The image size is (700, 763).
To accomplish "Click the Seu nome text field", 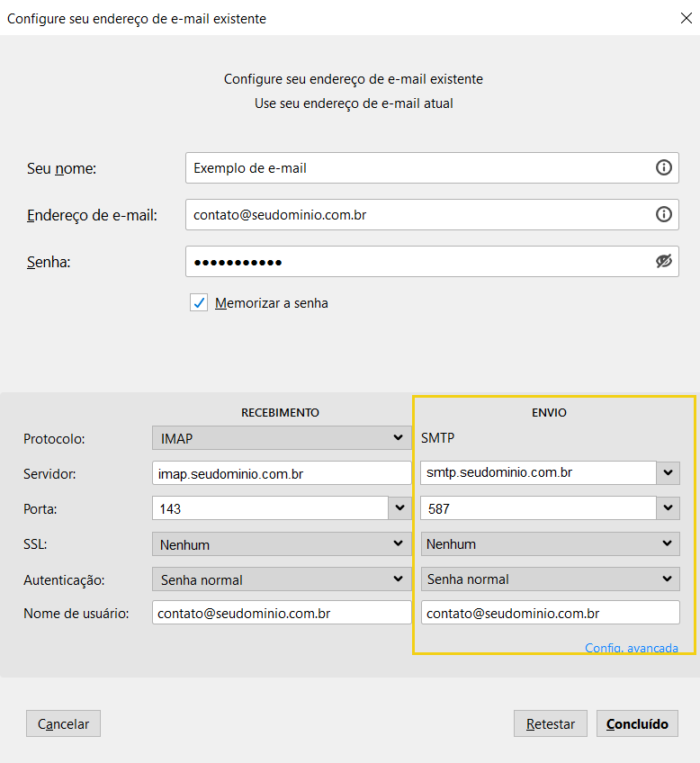I will (x=418, y=167).
